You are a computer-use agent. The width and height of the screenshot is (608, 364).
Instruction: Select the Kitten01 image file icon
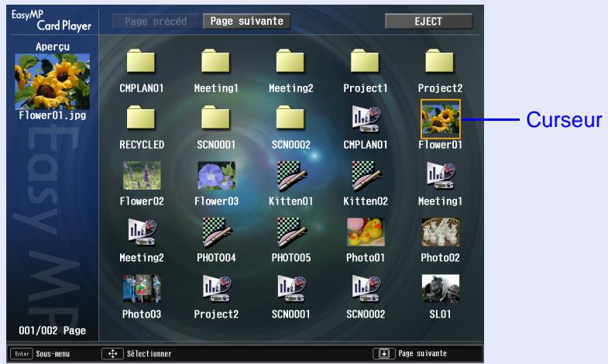pos(292,176)
